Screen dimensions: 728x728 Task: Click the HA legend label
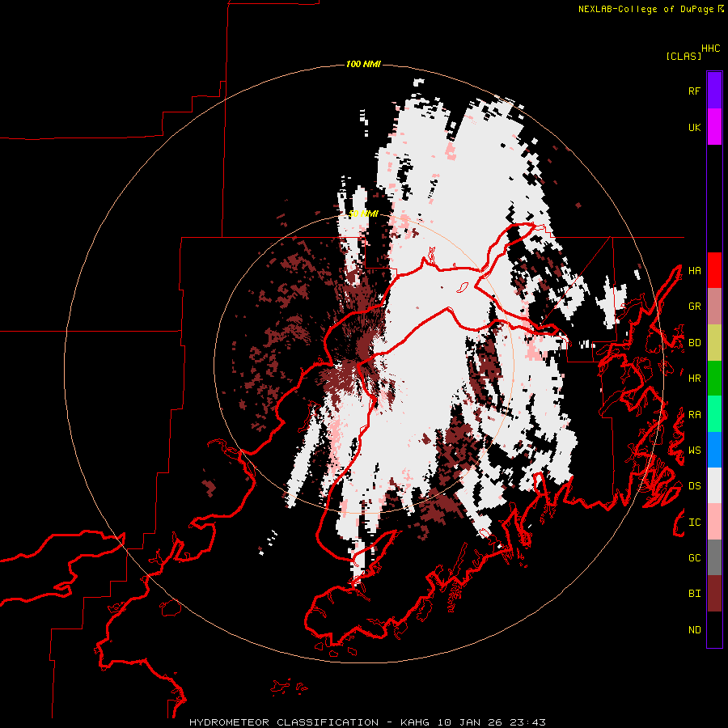[x=694, y=270]
